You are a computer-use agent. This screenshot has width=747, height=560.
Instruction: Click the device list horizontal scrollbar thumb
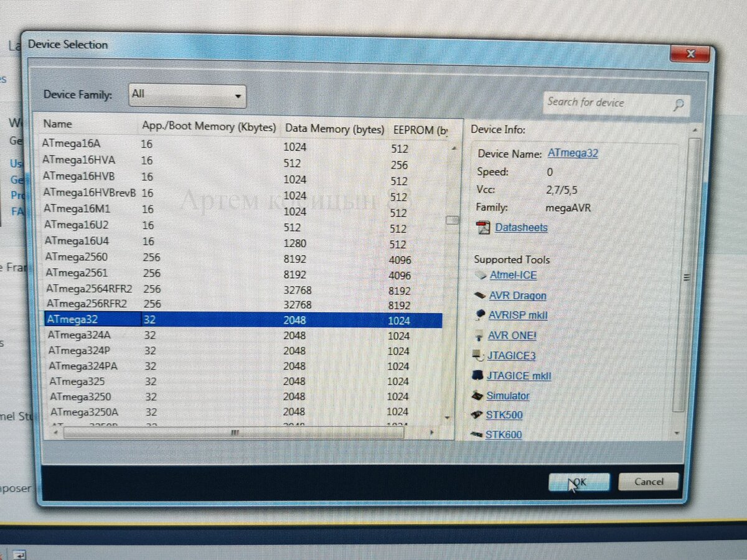(x=233, y=432)
